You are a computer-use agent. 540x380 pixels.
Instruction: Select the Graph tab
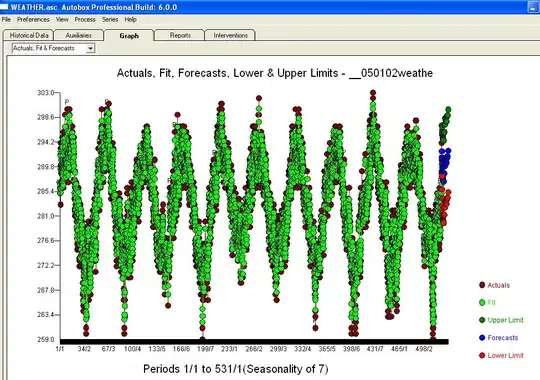129,35
